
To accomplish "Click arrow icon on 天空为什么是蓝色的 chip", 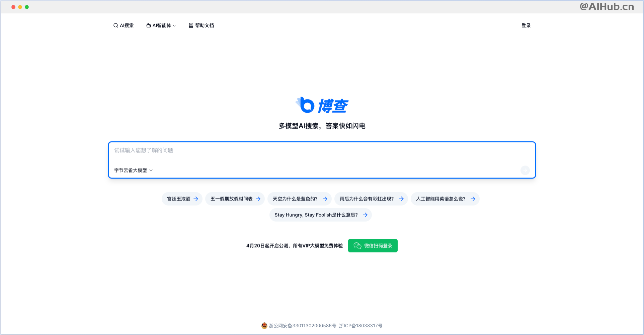I will 325,199.
